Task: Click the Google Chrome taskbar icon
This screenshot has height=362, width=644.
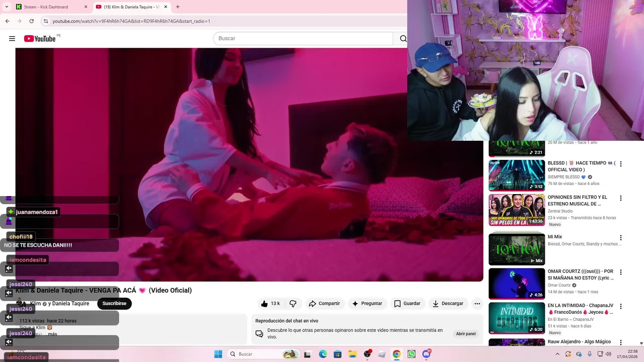Action: coord(396,354)
